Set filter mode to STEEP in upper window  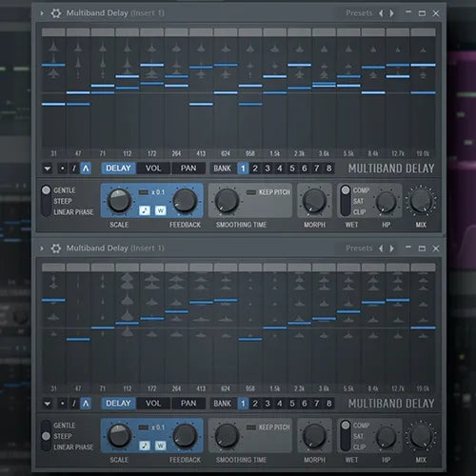(63, 201)
